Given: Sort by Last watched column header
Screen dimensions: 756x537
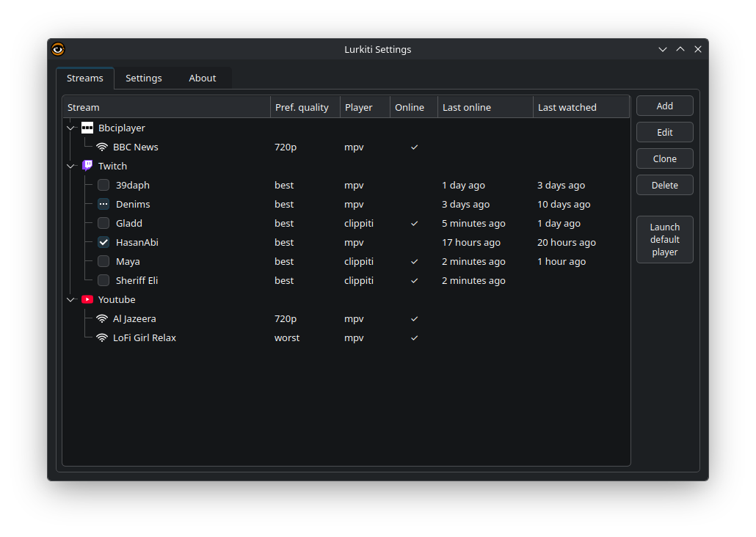Looking at the screenshot, I should (x=581, y=108).
